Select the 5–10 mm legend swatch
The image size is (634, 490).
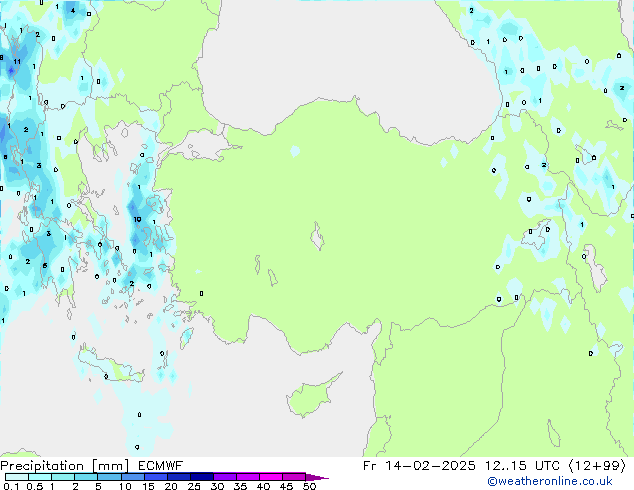tap(109, 477)
